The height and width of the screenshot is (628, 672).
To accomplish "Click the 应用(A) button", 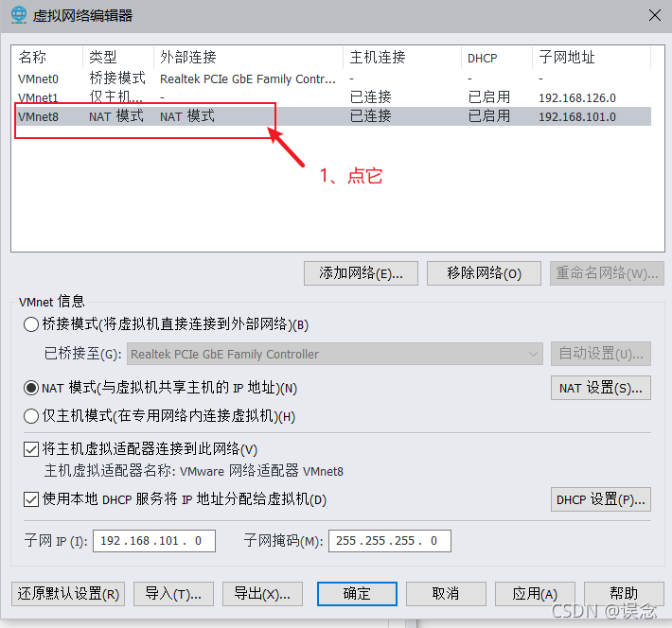I will pos(535,594).
